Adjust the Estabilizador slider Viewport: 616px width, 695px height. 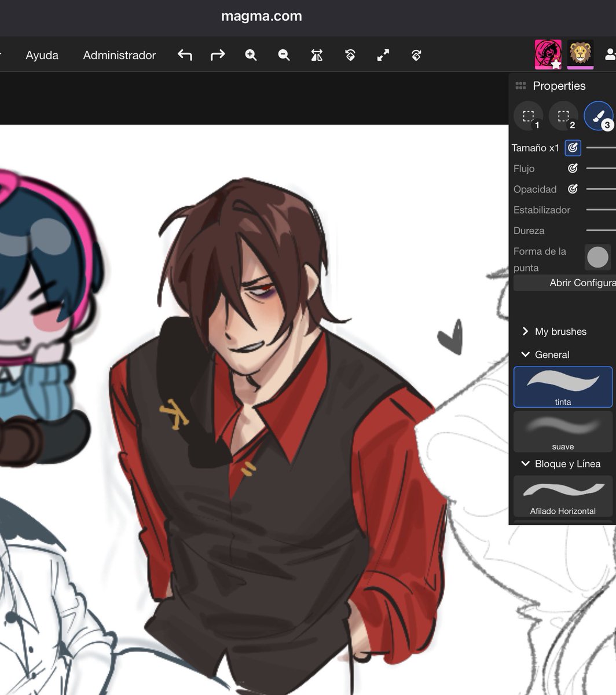(601, 210)
